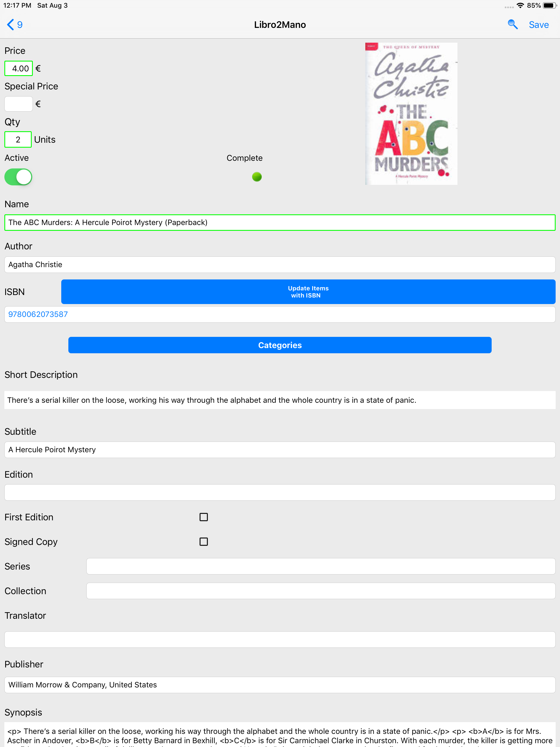
Task: Click the empty Series input field
Action: pos(320,566)
